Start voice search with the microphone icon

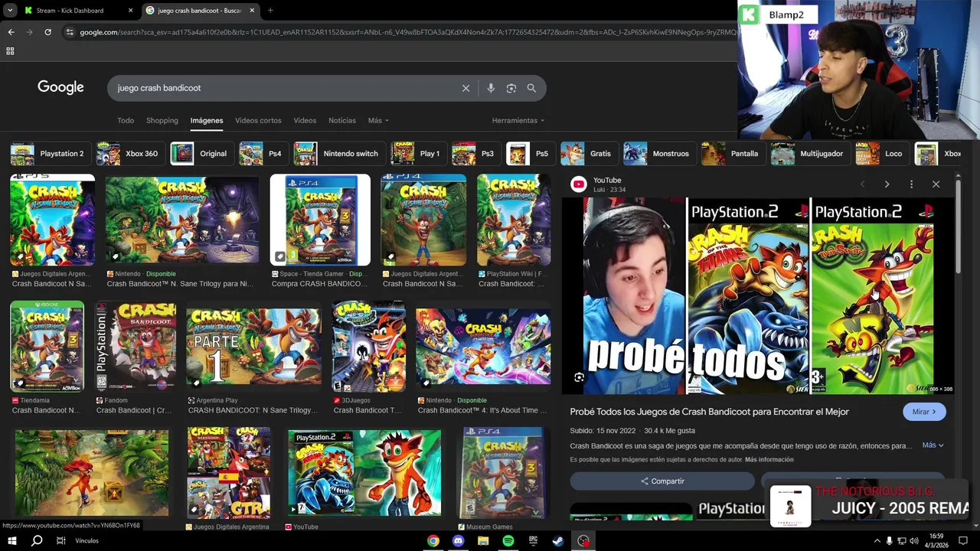[491, 88]
